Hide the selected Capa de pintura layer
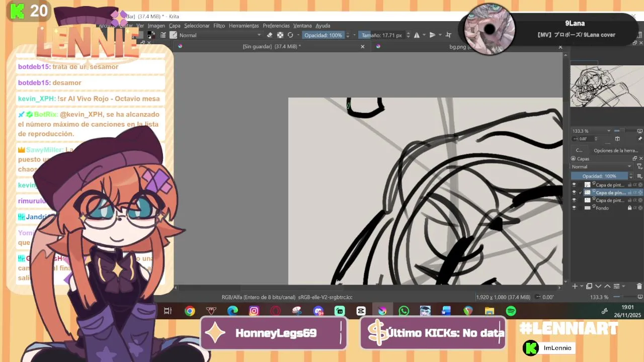Screen dimensions: 644x362 pos(574,193)
